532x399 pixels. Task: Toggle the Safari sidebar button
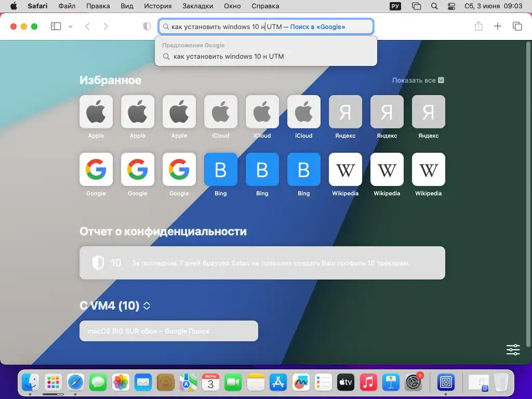(x=56, y=26)
